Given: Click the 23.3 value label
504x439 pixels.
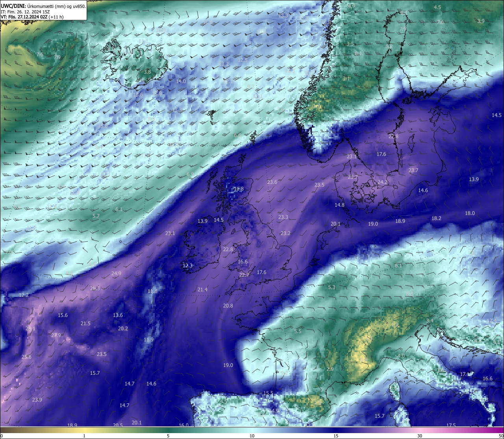Looking at the screenshot, I should tap(283, 217).
